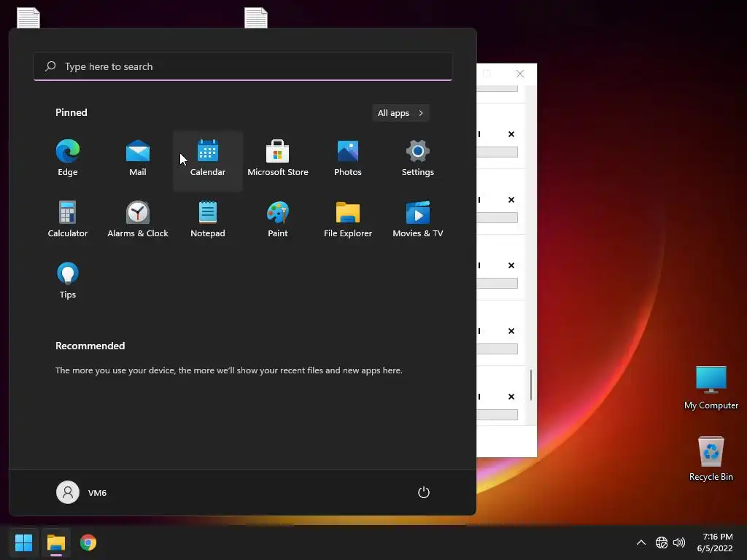Select the top-left desktop document file
The height and width of the screenshot is (560, 747).
pos(28,17)
